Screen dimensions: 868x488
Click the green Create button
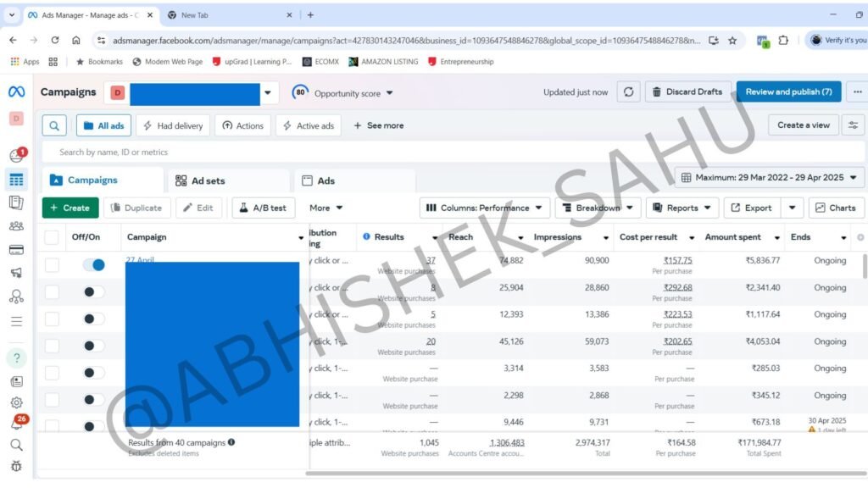[70, 208]
